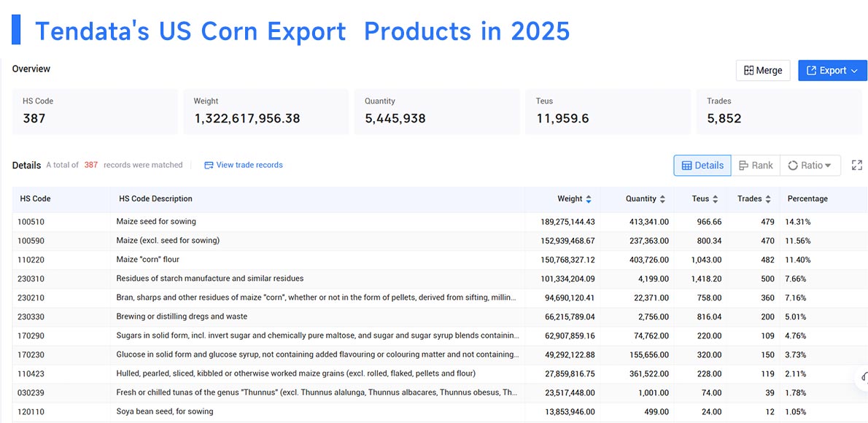
Task: Select HS code 030239 cell
Action: point(32,392)
